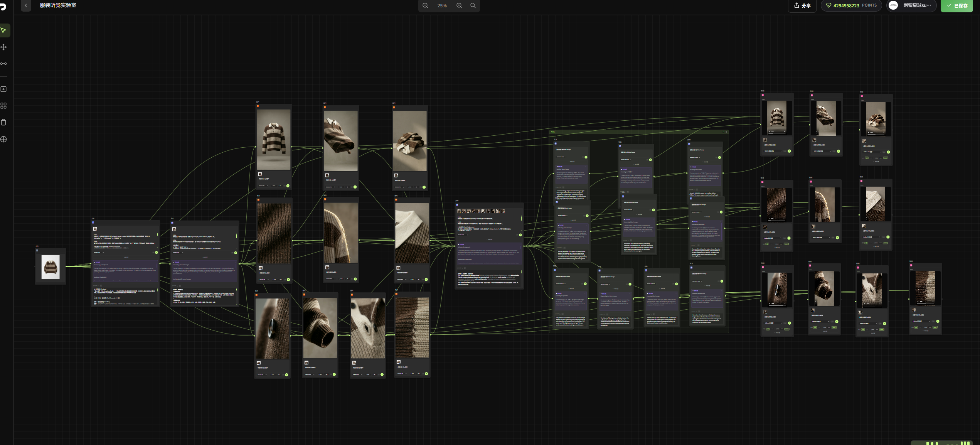Open the four-squares grid icon in sidebar
The image size is (980, 445).
coord(4,106)
